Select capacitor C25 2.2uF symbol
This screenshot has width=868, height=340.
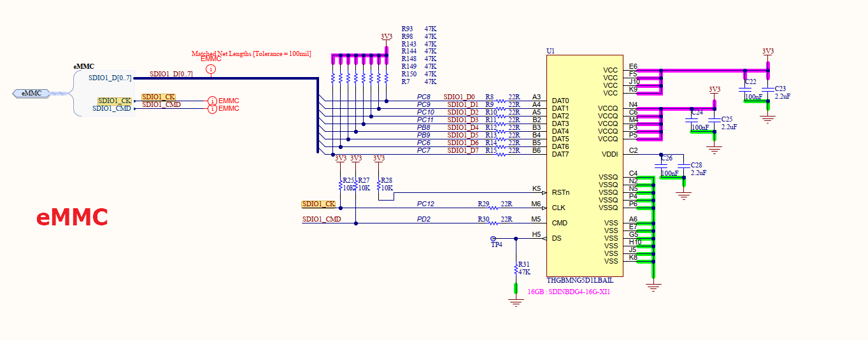[x=715, y=120]
